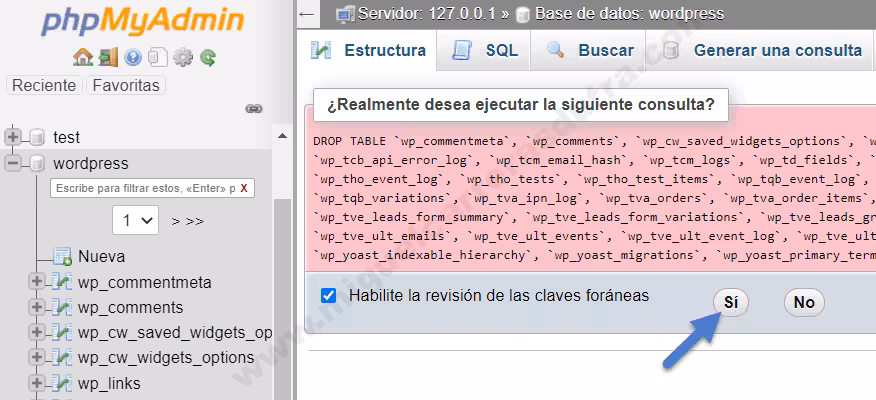The width and height of the screenshot is (876, 400).
Task: Expand wp_cw_saved_widgets_op table node
Action: pyautogui.click(x=36, y=332)
